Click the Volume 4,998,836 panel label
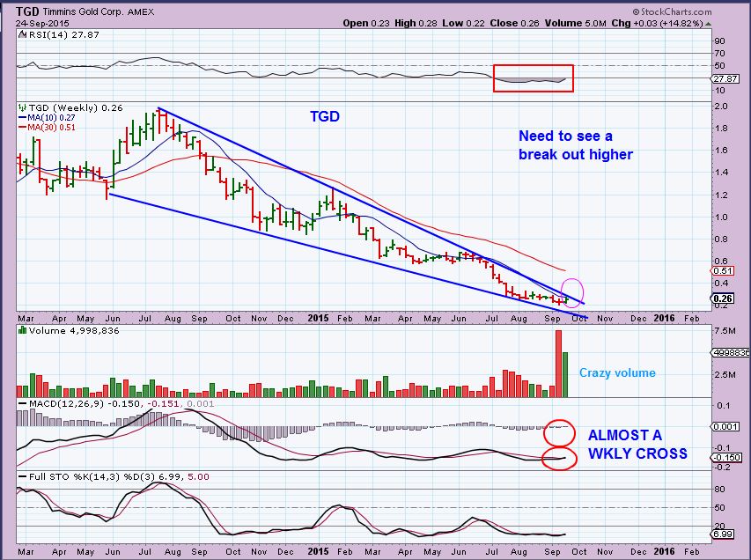This screenshot has height=560, width=751. click(74, 330)
